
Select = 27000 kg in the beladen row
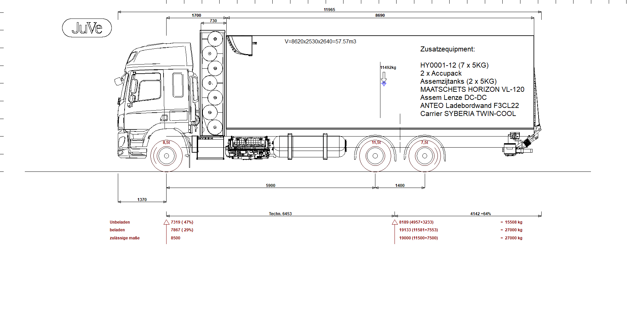point(511,230)
